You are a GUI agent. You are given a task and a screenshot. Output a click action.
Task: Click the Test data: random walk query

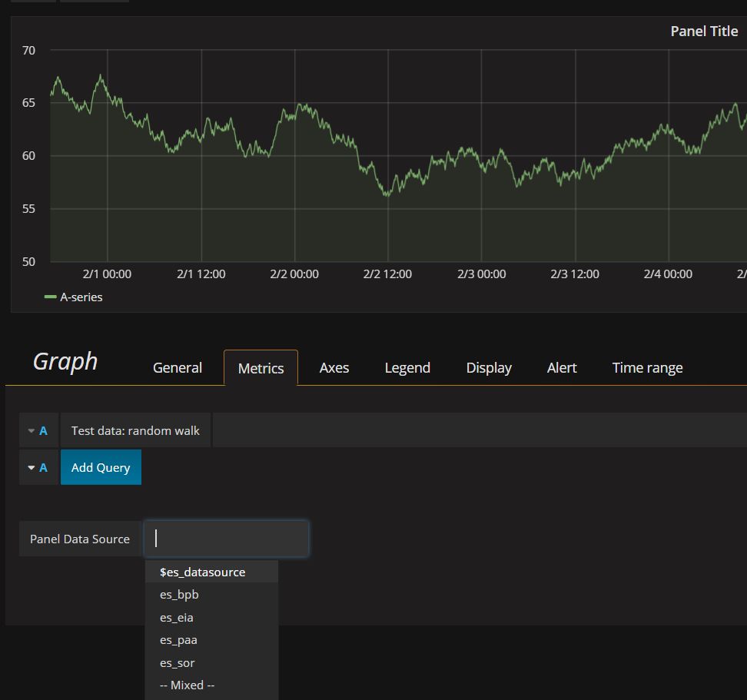tap(135, 430)
